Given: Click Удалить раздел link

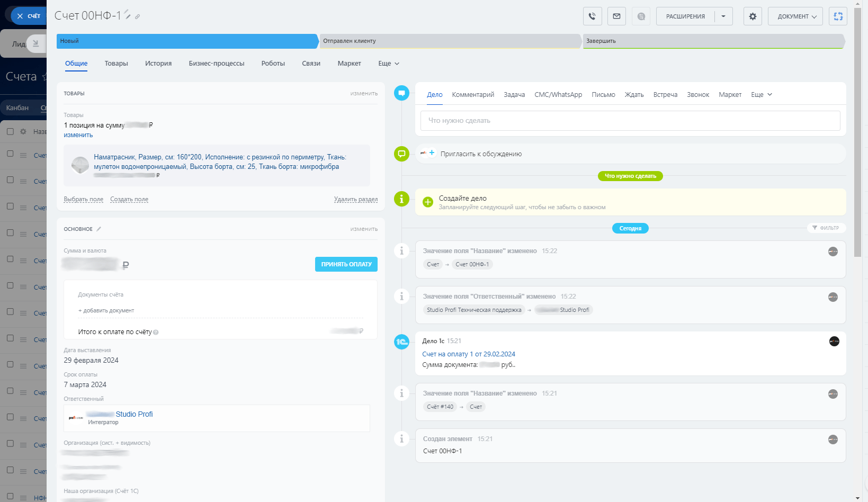Looking at the screenshot, I should (356, 200).
